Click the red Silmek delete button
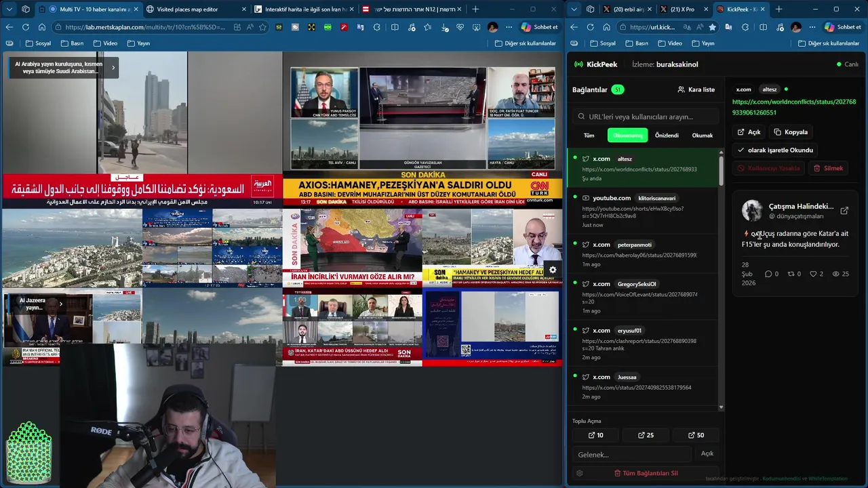Image resolution: width=868 pixels, height=488 pixels. (x=828, y=168)
